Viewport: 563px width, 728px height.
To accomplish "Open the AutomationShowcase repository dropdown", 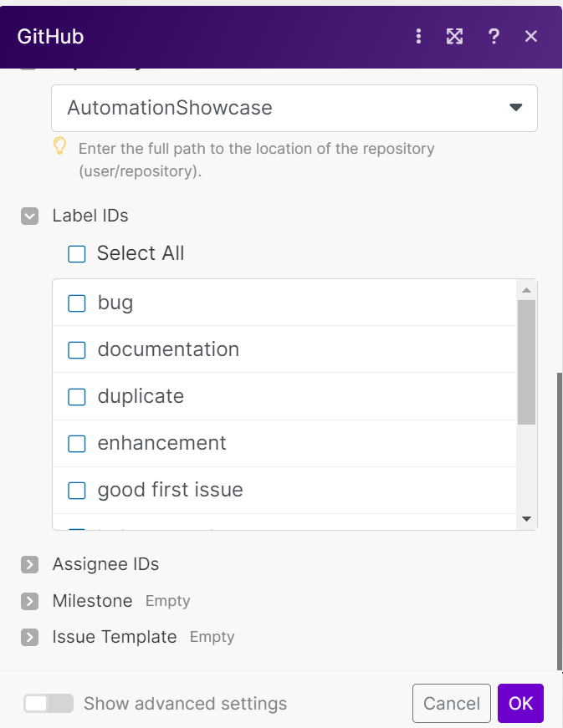I will (294, 108).
